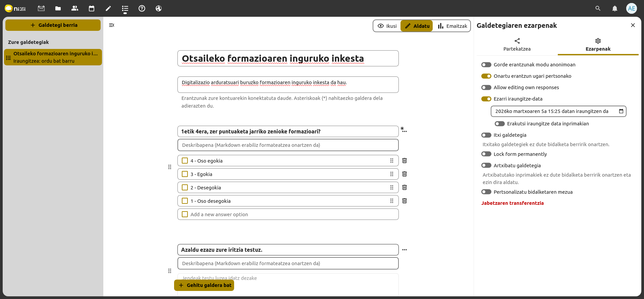Enable 'Gorde erantzunak modu anonimoan' toggle

coord(486,65)
